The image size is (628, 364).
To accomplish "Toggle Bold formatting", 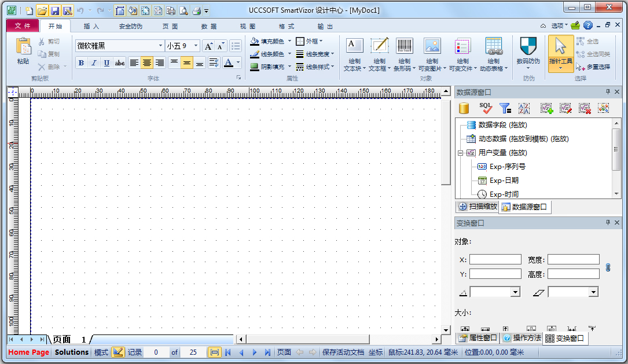I will point(81,63).
